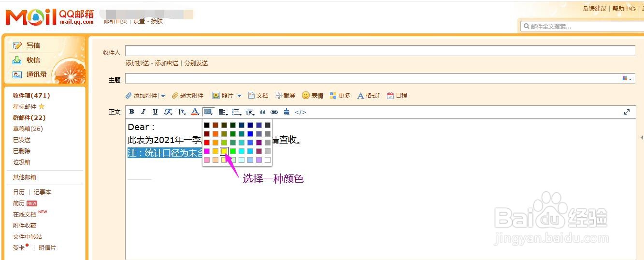Open the 已删除 deleted folder
This screenshot has height=260, width=644.
(22, 151)
